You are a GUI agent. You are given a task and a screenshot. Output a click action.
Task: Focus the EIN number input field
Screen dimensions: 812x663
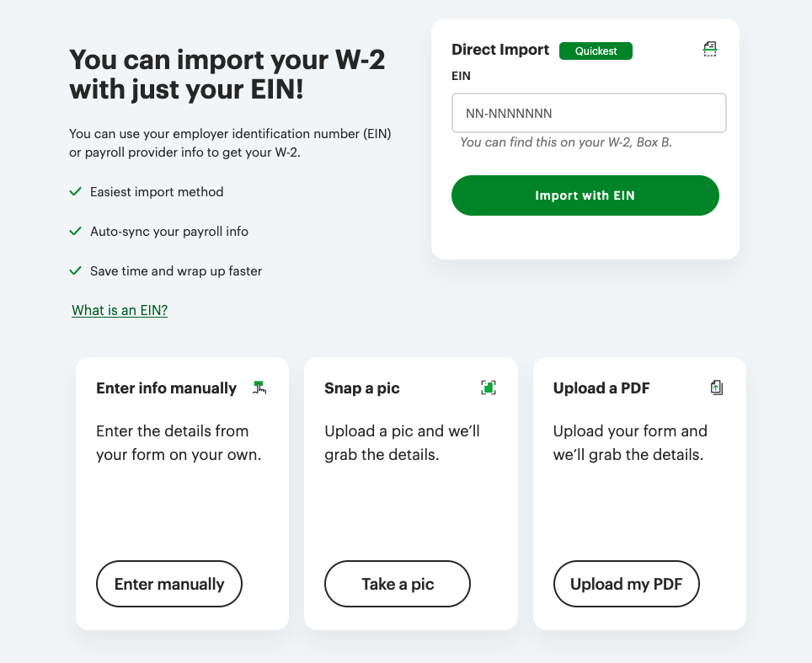589,113
